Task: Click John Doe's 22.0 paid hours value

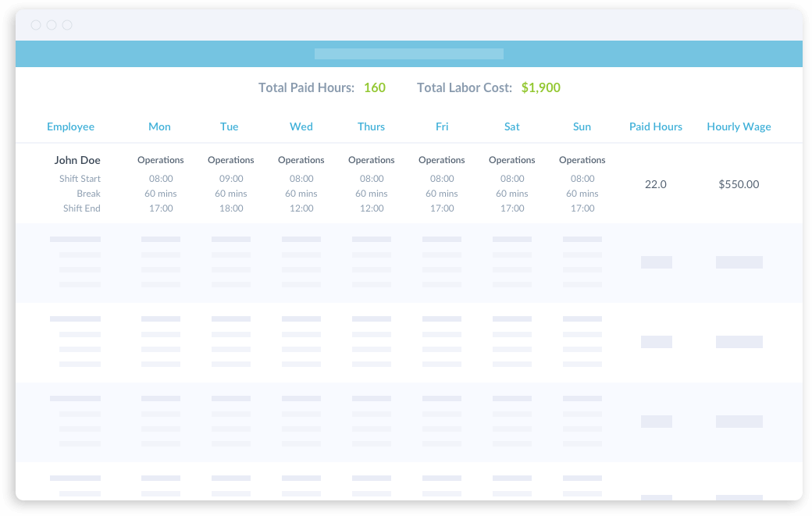Action: coord(655,184)
